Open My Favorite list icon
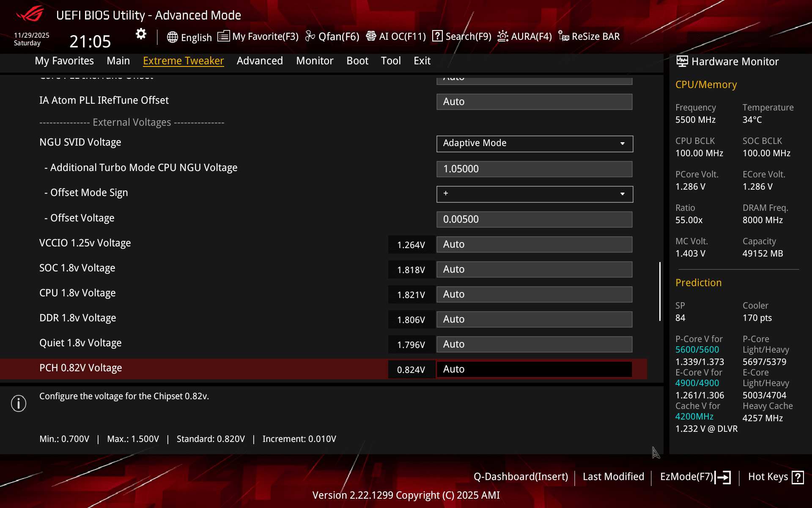This screenshot has width=812, height=508. [x=223, y=36]
